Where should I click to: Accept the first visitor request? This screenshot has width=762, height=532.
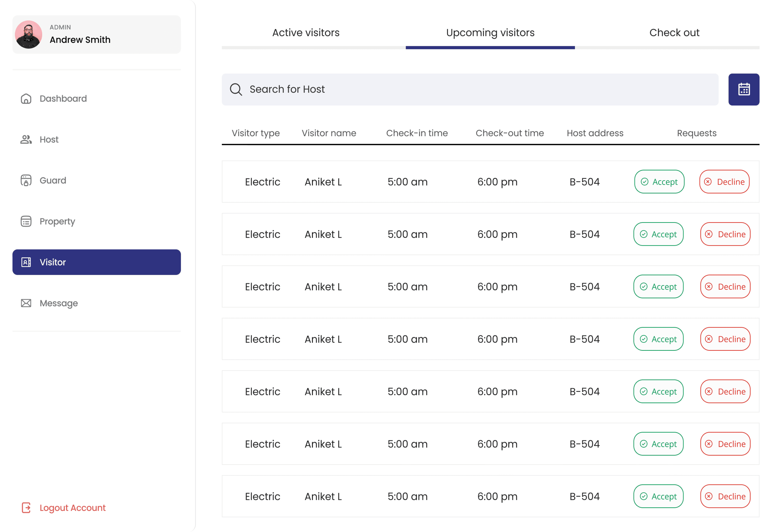[659, 182]
